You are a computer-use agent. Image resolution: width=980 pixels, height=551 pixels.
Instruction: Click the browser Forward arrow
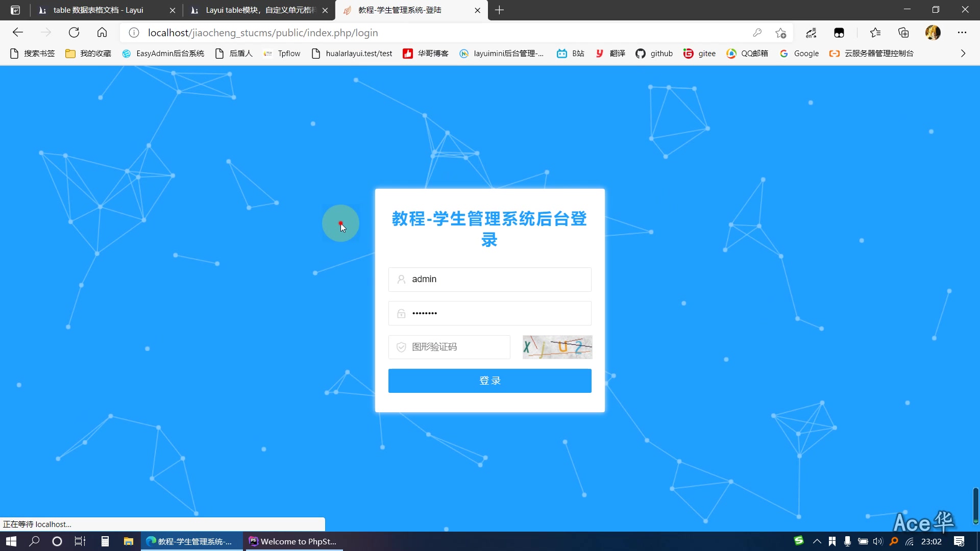point(46,33)
